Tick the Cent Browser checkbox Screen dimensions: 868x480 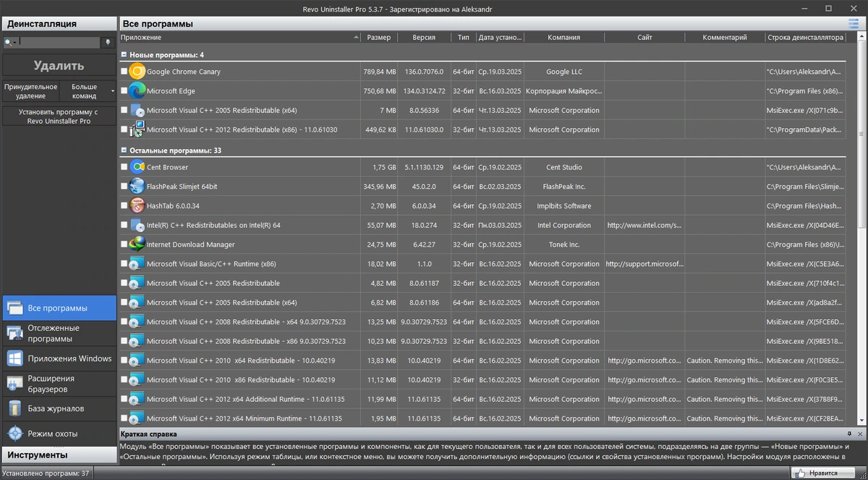[x=124, y=167]
